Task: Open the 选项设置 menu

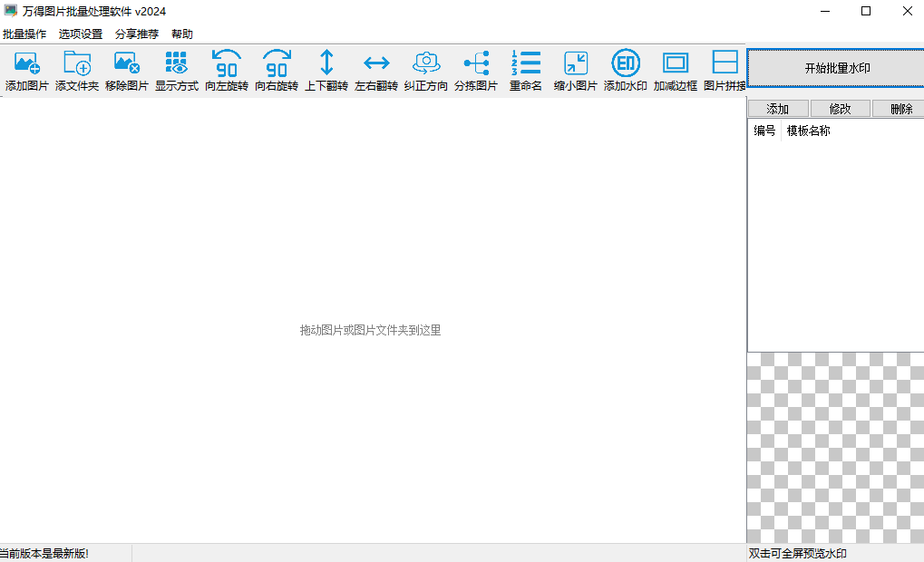Action: click(81, 34)
